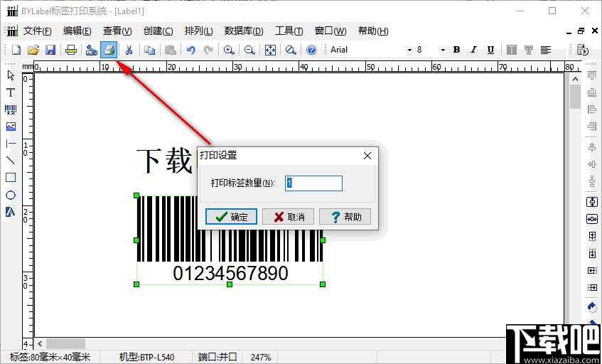The image size is (602, 364).
Task: Select the Picture insert tool
Action: click(11, 127)
